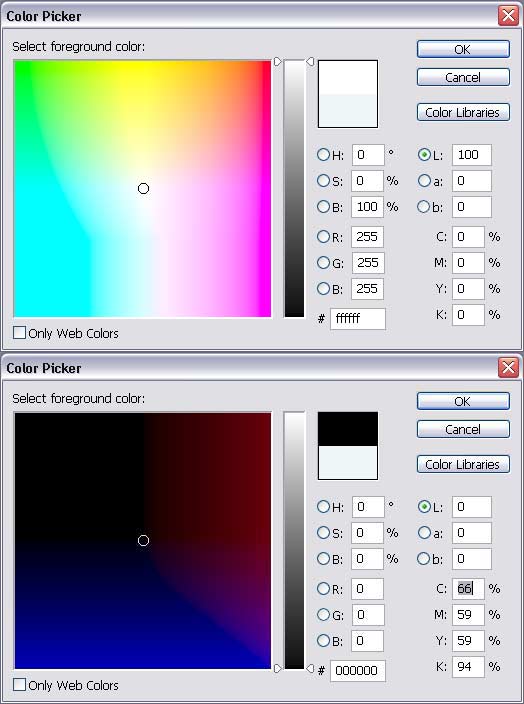Viewport: 524px width, 704px height.
Task: Select the H radio button in top dialog
Action: (323, 155)
